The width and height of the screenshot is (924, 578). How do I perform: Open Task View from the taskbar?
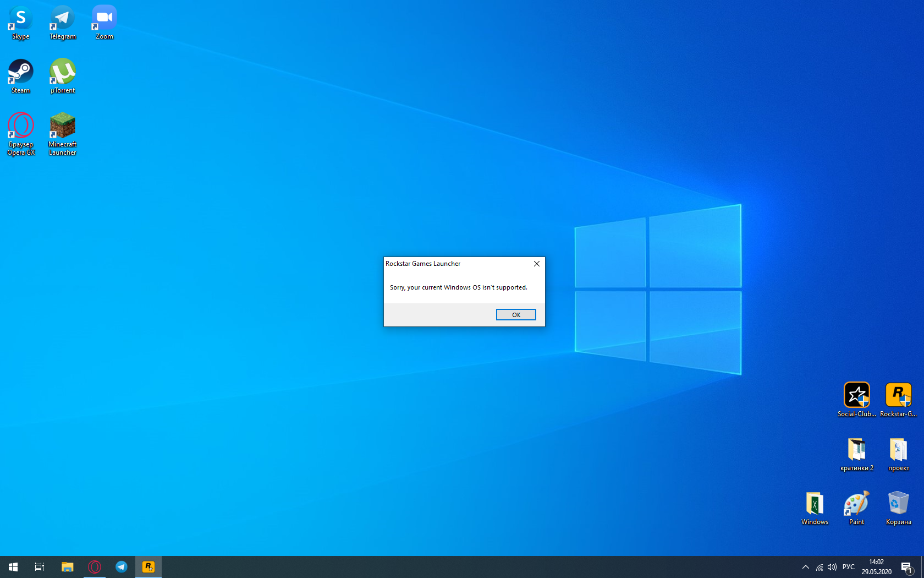point(40,566)
